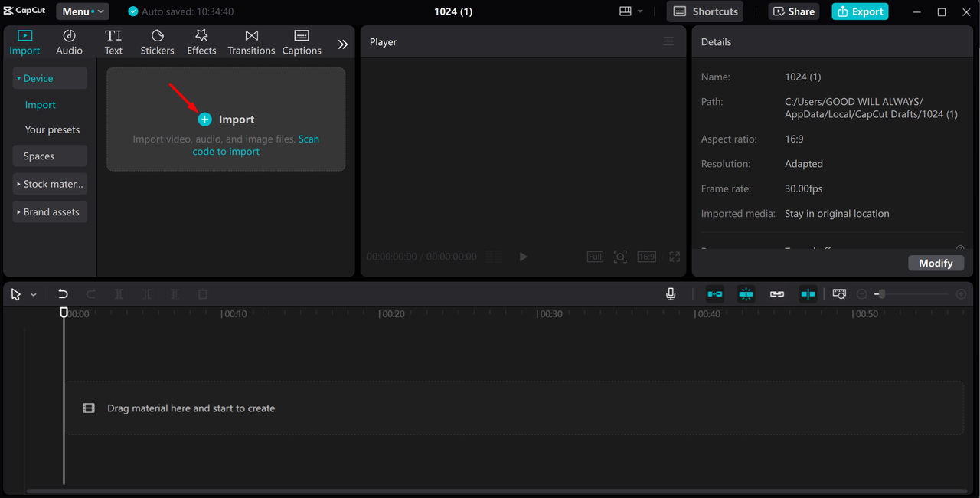The width and height of the screenshot is (980, 498).
Task: Click the grid lines icon beside timecode
Action: [x=495, y=257]
